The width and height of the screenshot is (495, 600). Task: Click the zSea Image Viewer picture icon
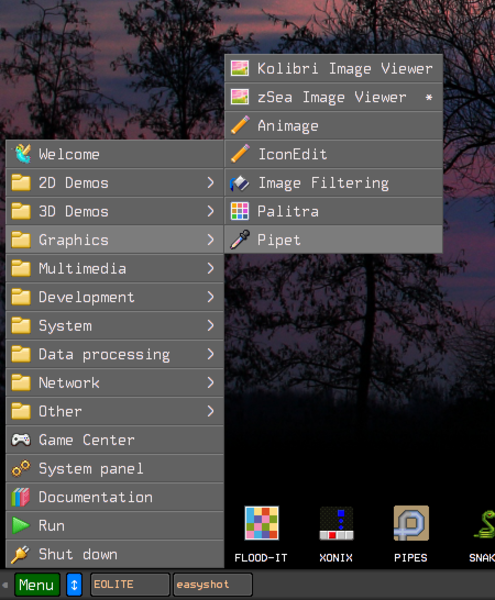(240, 97)
